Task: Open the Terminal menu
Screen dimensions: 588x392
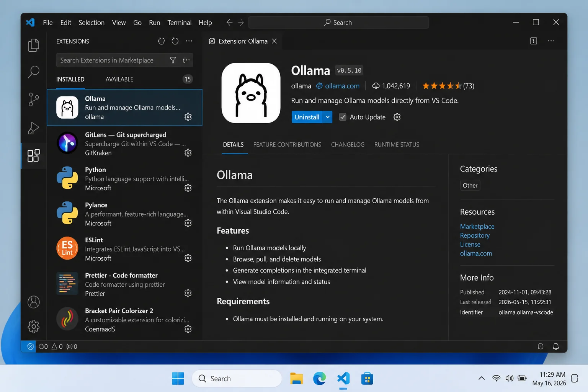Action: (x=180, y=23)
